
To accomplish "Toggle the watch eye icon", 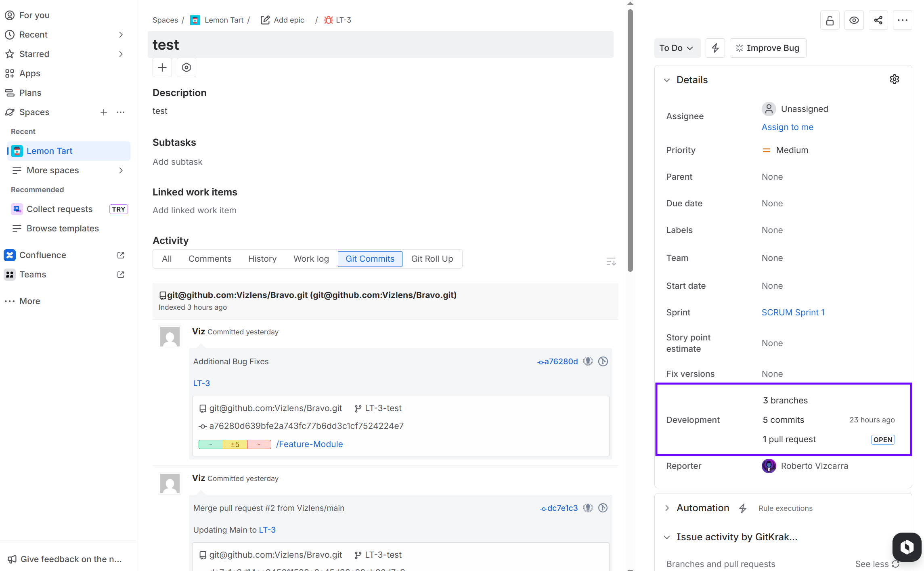I will click(854, 20).
